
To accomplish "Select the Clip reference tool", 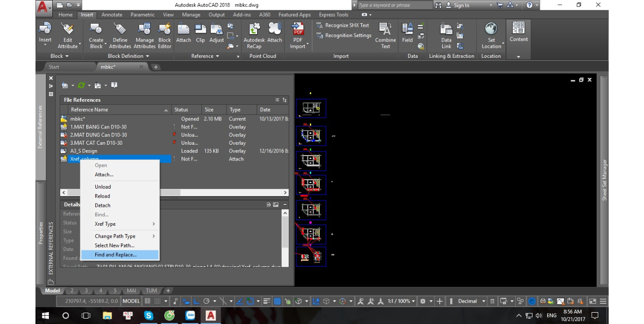I will point(200,33).
